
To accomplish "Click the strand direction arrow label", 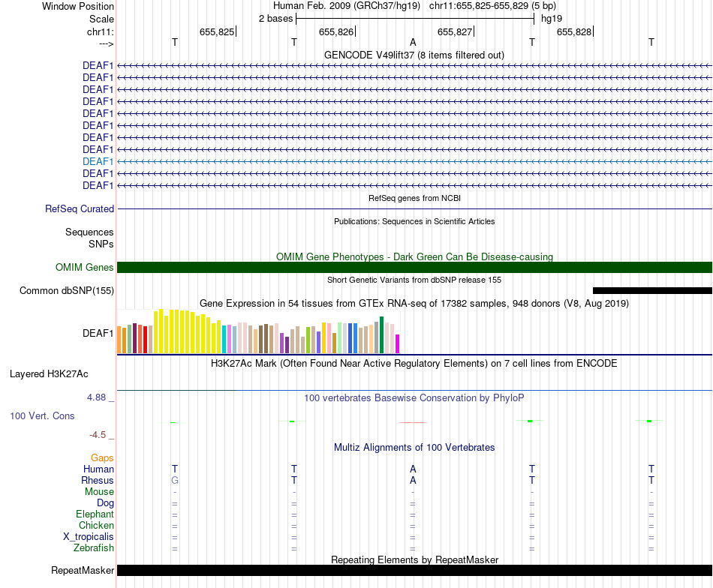I will pos(106,43).
